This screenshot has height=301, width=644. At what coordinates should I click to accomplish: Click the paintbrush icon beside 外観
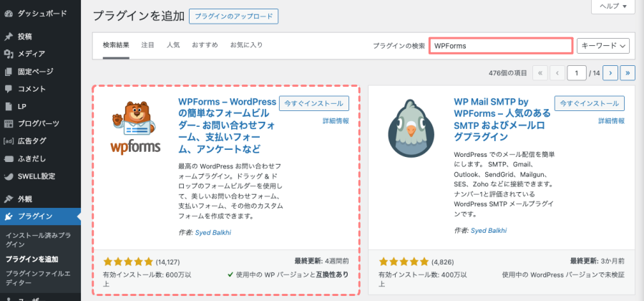(x=8, y=199)
